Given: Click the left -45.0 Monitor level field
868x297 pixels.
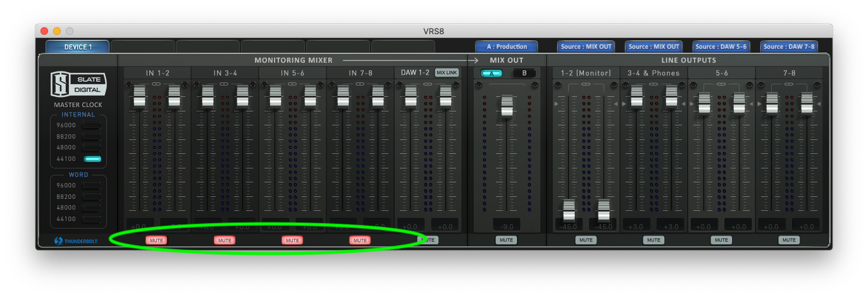Looking at the screenshot, I should coord(569,225).
